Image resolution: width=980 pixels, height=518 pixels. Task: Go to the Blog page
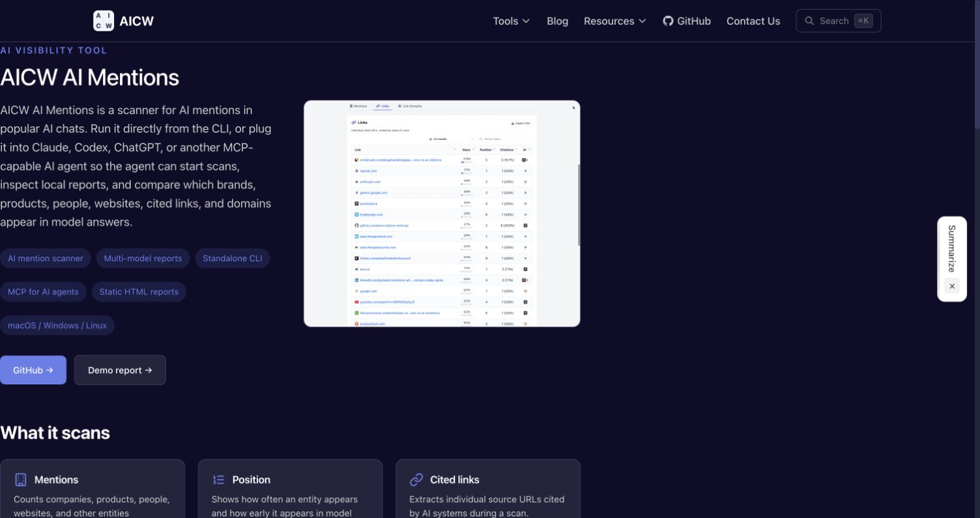(x=557, y=21)
